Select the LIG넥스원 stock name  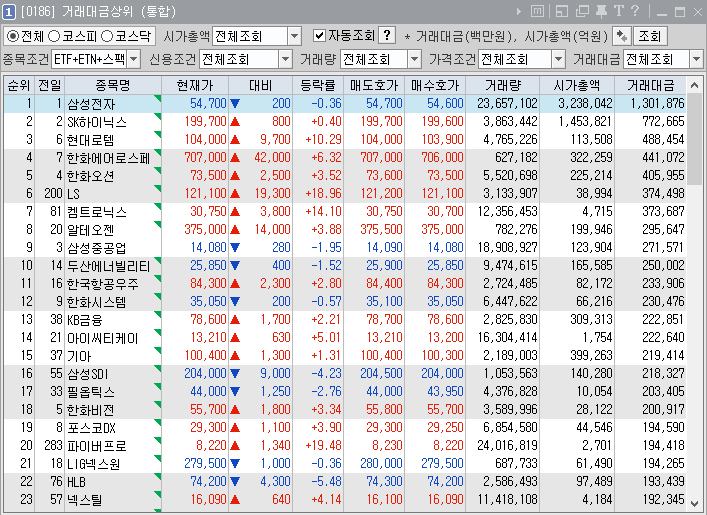coord(94,464)
